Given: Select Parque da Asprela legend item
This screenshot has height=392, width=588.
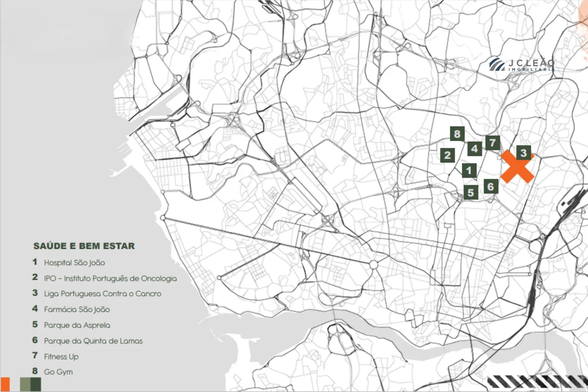Looking at the screenshot, I should (77, 325).
